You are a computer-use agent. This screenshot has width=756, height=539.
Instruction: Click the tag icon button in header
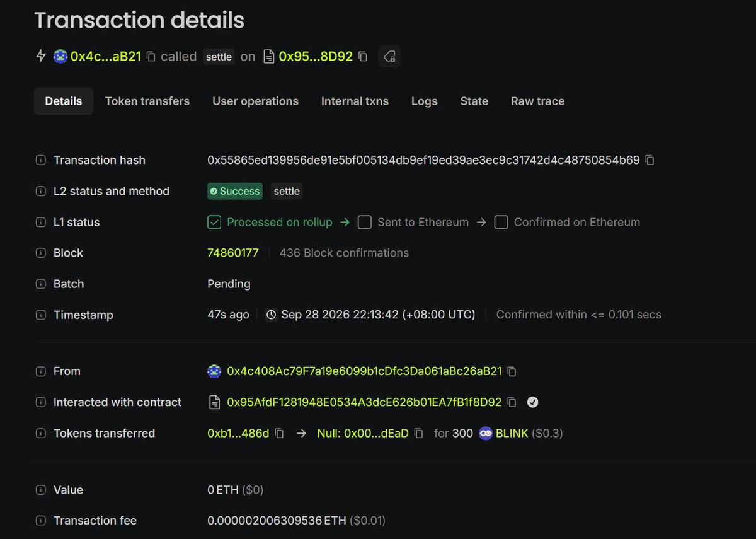[389, 57]
